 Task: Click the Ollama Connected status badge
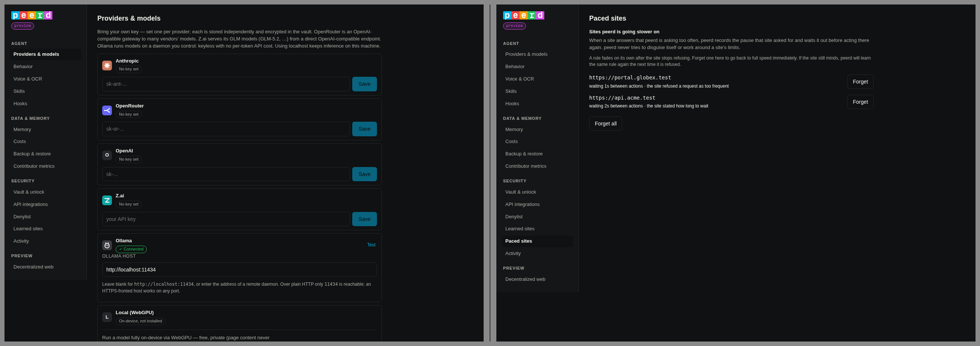(x=131, y=249)
